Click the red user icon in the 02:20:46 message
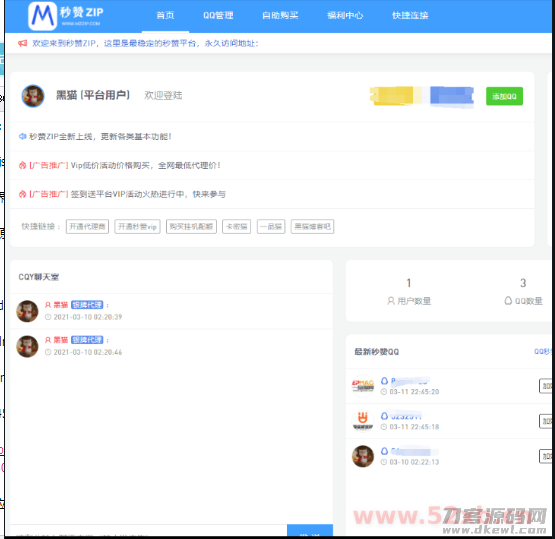The height and width of the screenshot is (539, 555). 48,340
